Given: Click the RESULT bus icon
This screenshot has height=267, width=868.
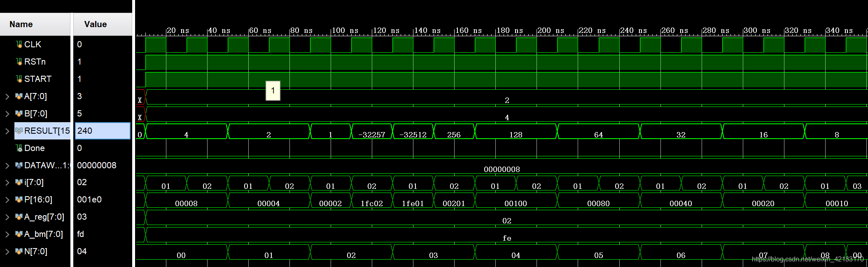Looking at the screenshot, I should [x=19, y=131].
